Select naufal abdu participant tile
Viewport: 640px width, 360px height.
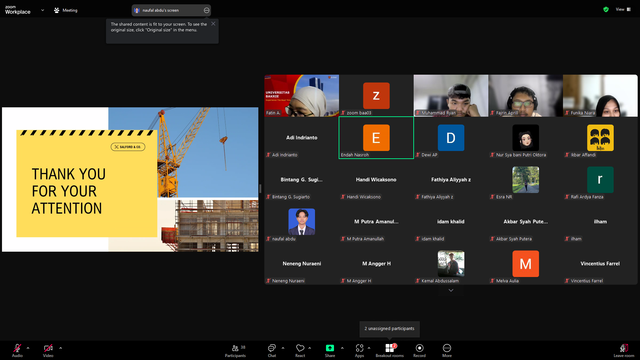[x=302, y=222]
